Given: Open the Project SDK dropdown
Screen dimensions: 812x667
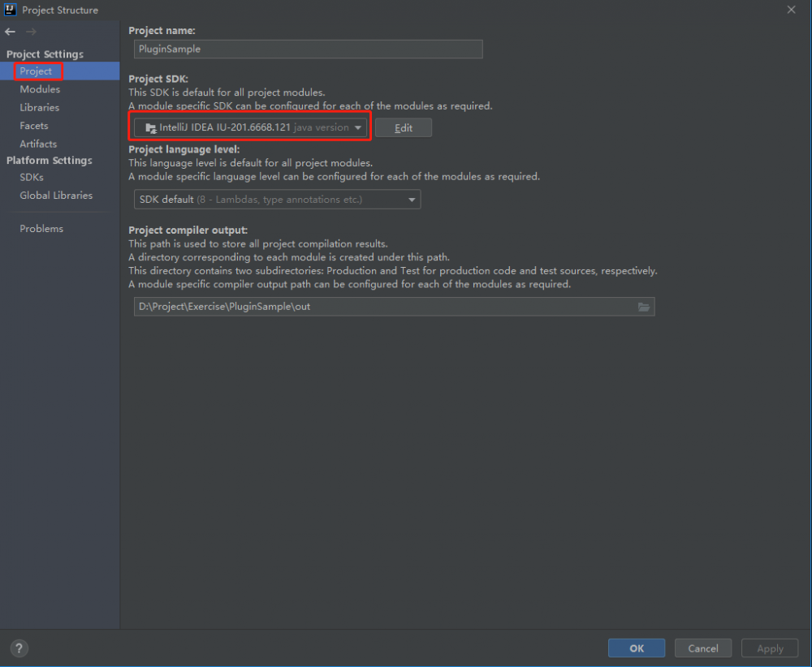Looking at the screenshot, I should (x=358, y=127).
